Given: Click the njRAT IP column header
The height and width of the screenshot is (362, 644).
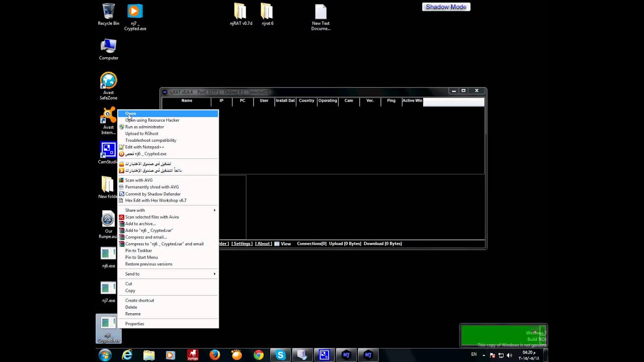Looking at the screenshot, I should [221, 101].
